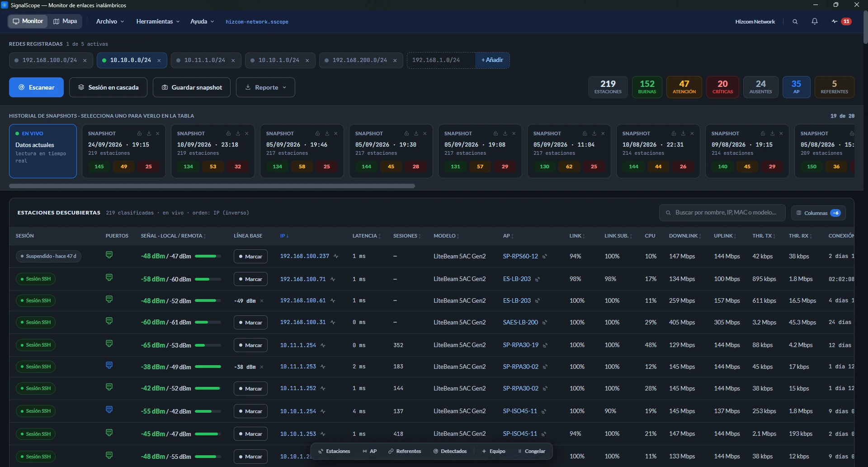
Task: Open the search icon in the top bar
Action: tap(795, 22)
